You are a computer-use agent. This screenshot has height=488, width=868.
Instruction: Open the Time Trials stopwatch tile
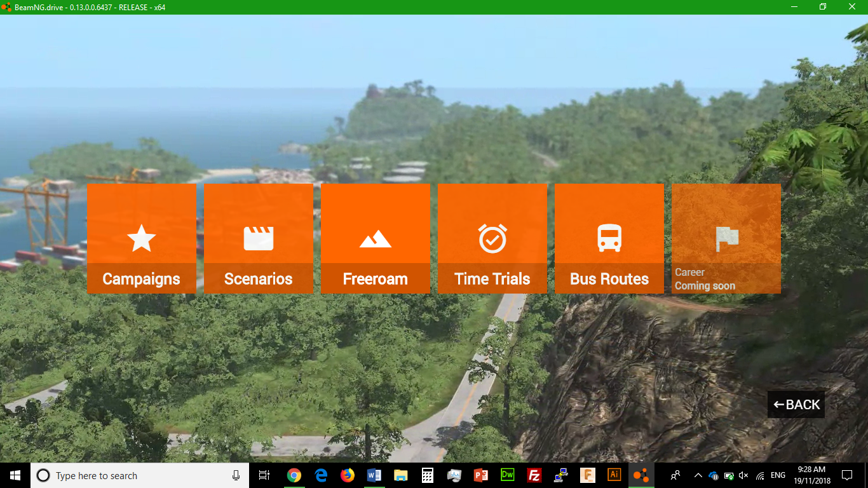click(x=492, y=238)
